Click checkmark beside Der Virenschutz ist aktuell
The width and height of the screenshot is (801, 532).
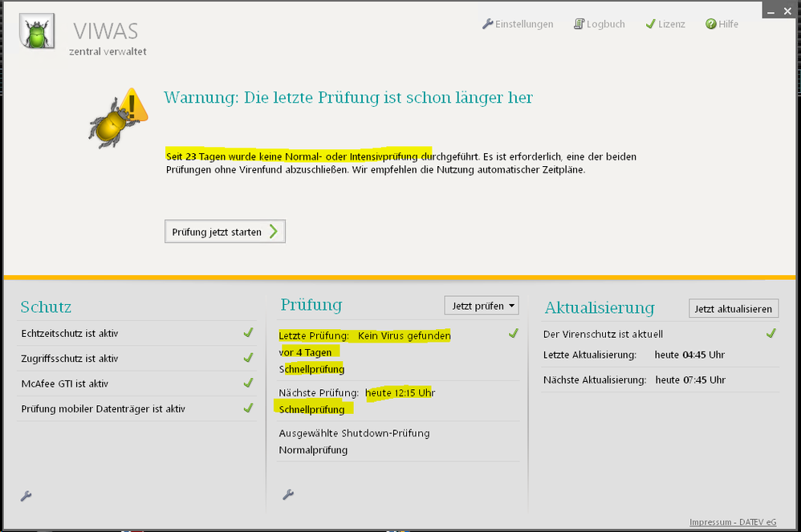771,333
